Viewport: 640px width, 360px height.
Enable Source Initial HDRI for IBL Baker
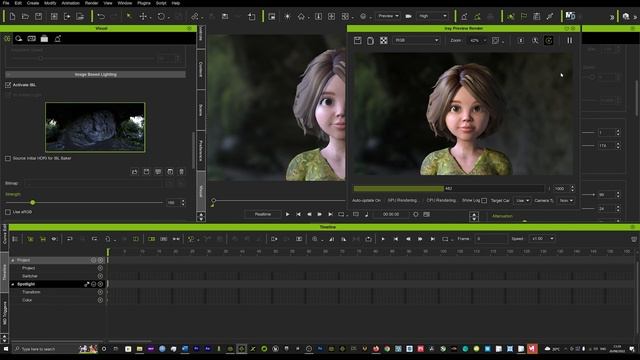8,158
